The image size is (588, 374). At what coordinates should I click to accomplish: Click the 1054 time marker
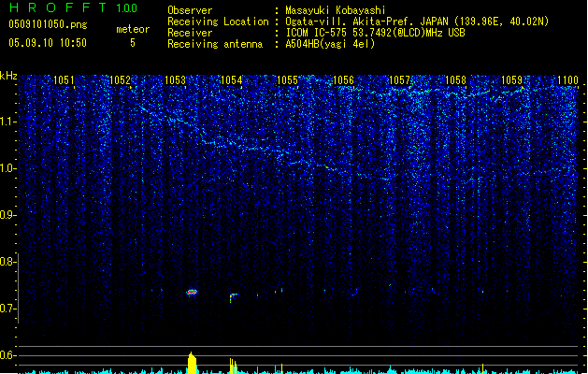[232, 79]
